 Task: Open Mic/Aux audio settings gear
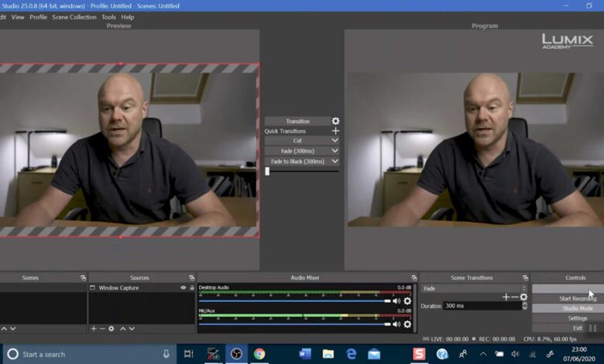pos(407,324)
